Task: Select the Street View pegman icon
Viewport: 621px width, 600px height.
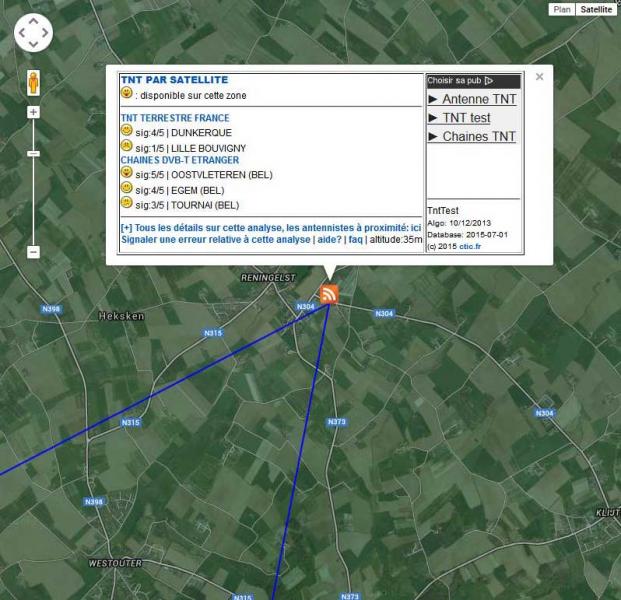Action: tap(33, 82)
